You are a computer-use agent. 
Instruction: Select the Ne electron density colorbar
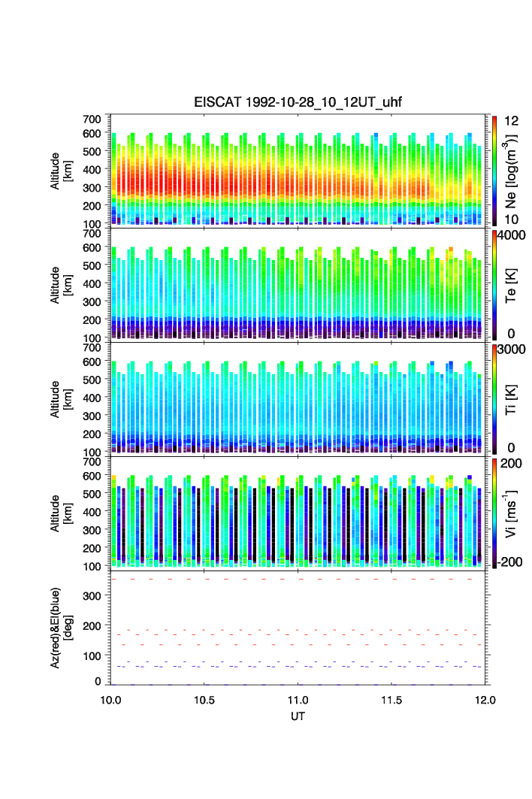(x=494, y=171)
